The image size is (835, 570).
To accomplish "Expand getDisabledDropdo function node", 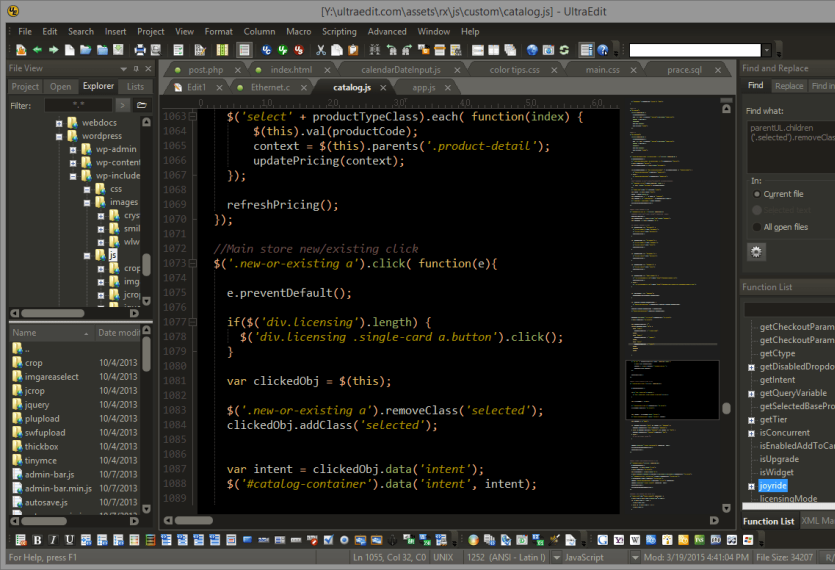I will 751,367.
